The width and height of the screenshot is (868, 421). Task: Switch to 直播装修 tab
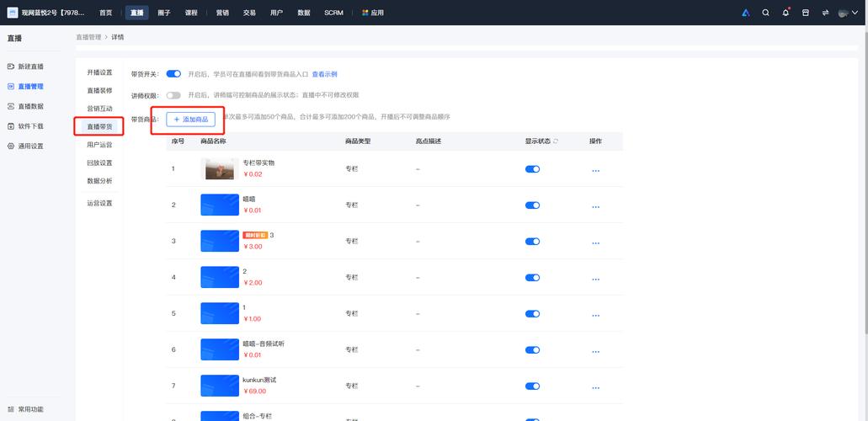tap(99, 90)
